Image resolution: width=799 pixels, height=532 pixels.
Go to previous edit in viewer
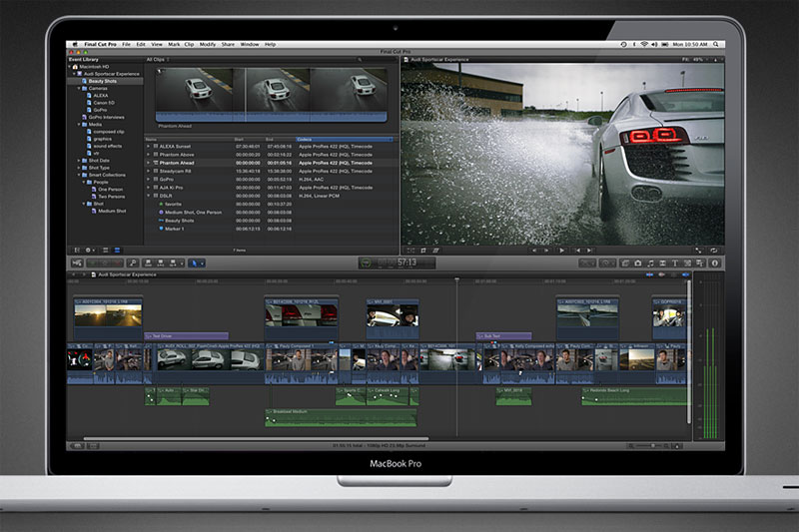point(578,251)
